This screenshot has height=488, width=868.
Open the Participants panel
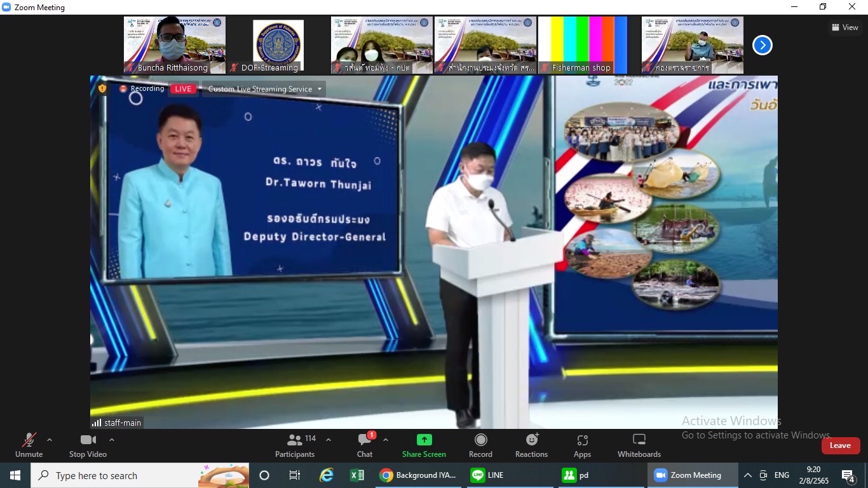pyautogui.click(x=295, y=445)
